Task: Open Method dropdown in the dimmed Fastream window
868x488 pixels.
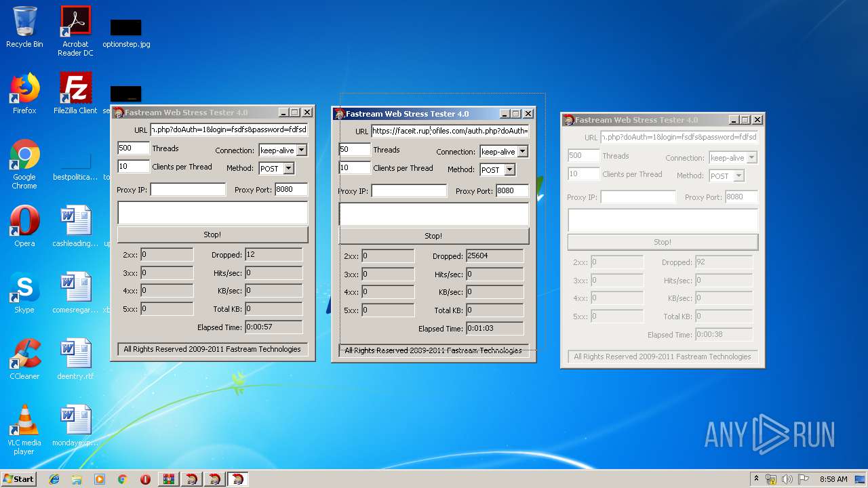Action: click(x=738, y=176)
